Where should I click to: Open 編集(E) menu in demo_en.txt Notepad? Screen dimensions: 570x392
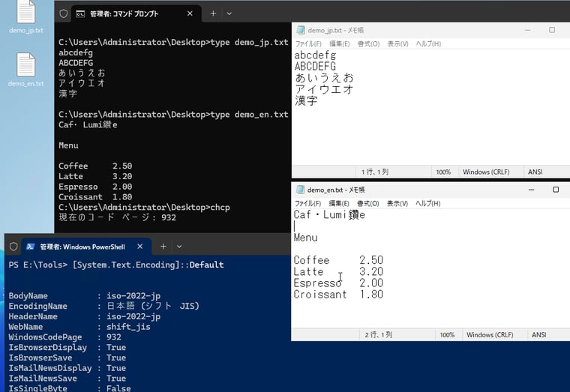(x=339, y=203)
